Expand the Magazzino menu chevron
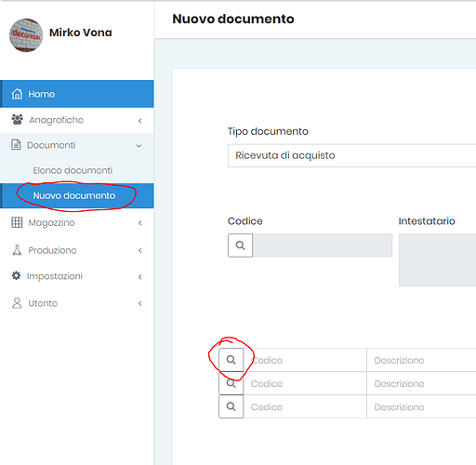The image size is (476, 465). 140,223
